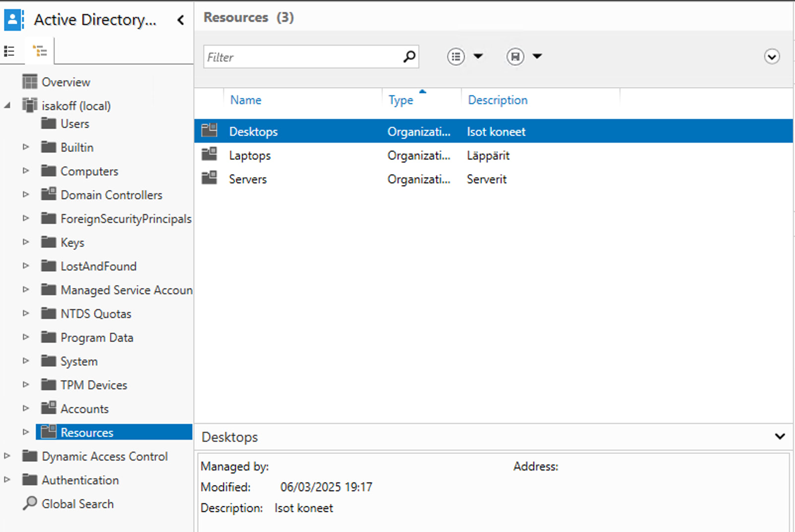The height and width of the screenshot is (532, 795).
Task: Expand the circled chevron at toolbar right
Action: [x=771, y=56]
